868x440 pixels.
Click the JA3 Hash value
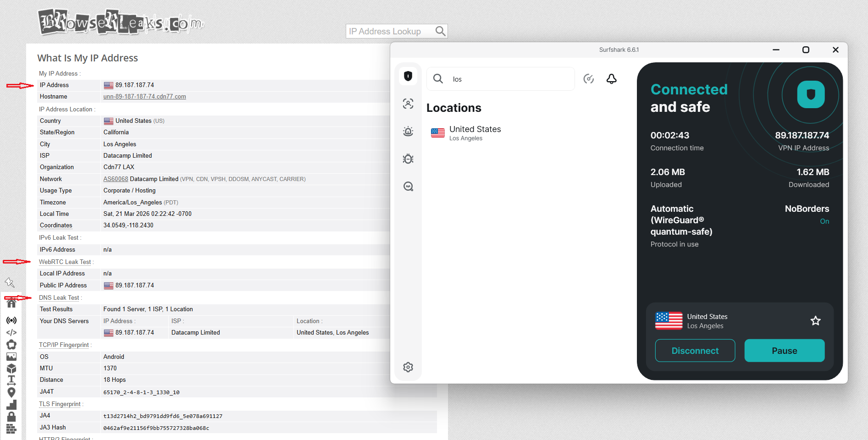[x=156, y=428]
